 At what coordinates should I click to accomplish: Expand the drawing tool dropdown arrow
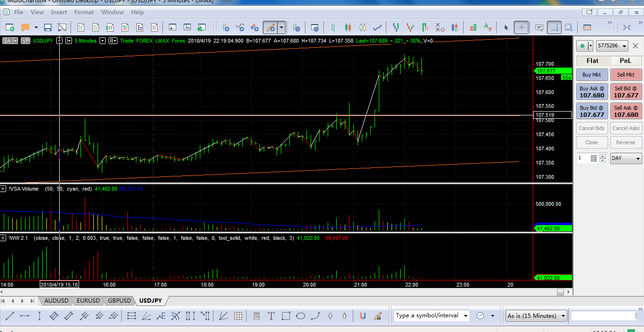tap(282, 27)
